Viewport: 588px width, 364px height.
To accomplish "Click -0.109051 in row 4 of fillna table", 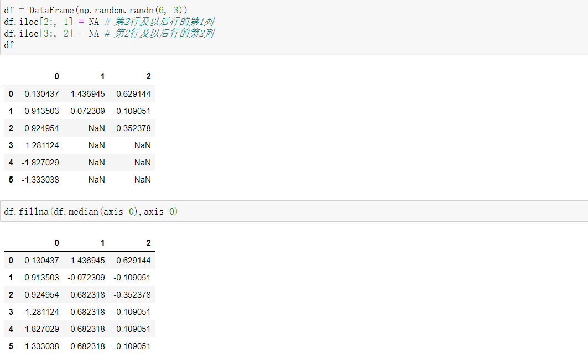I will pos(132,329).
